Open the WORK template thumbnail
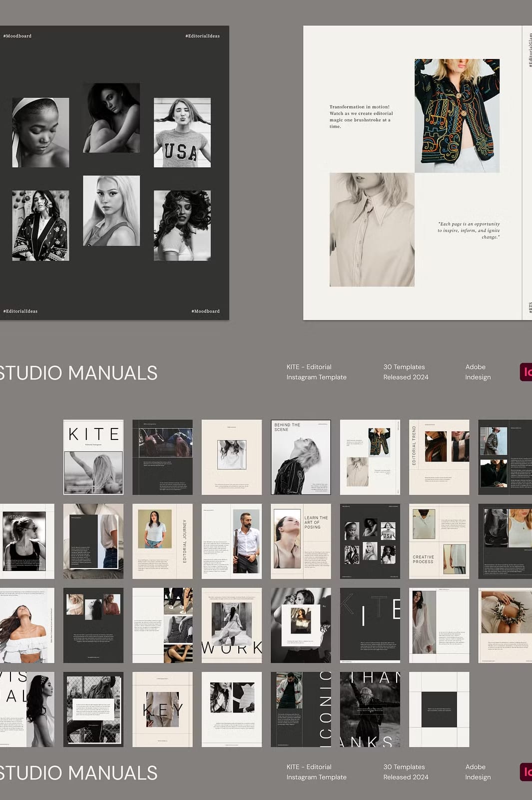 232,625
